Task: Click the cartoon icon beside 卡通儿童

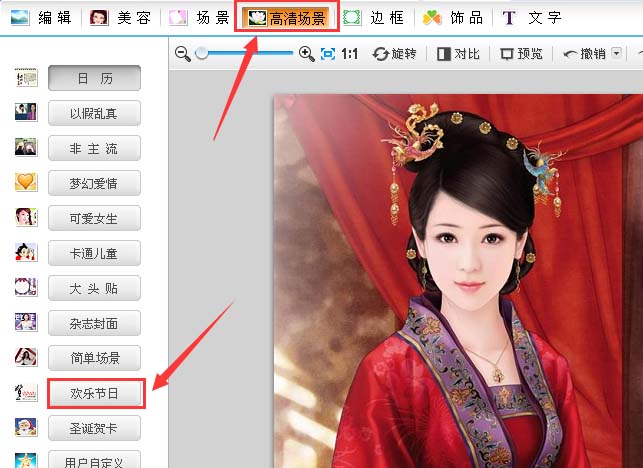Action: (x=26, y=252)
